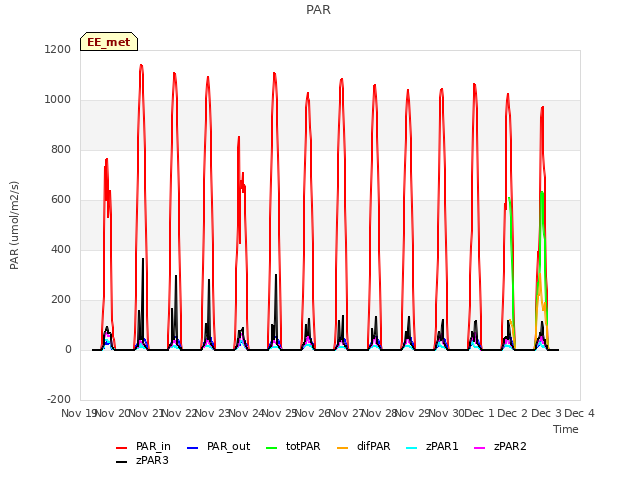The width and height of the screenshot is (640, 480).
Task: Click the Time x-axis label
Action: [566, 429]
